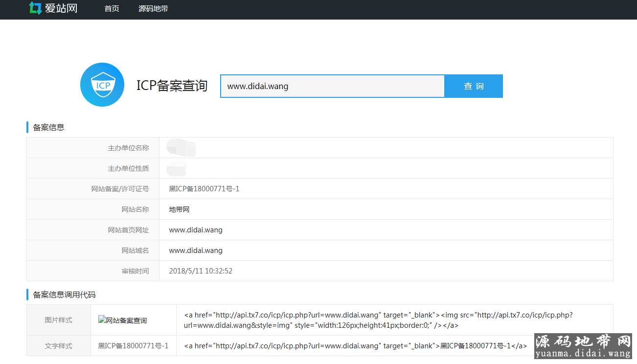Click the 备案信息调用代码 section heading

(64, 295)
